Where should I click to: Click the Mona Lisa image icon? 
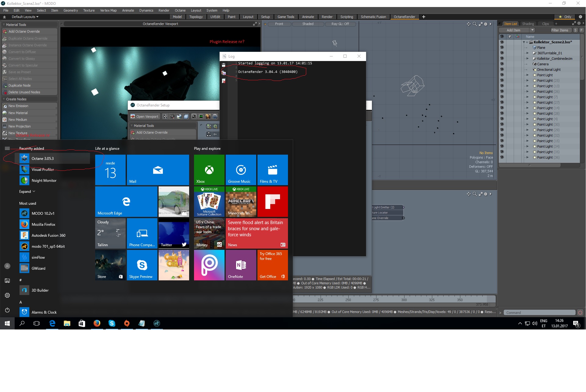click(x=208, y=117)
